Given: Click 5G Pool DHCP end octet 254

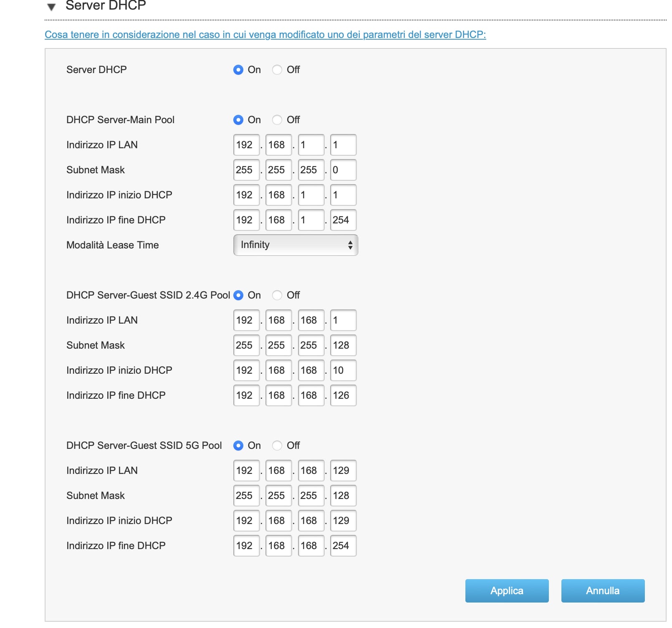Looking at the screenshot, I should tap(343, 546).
